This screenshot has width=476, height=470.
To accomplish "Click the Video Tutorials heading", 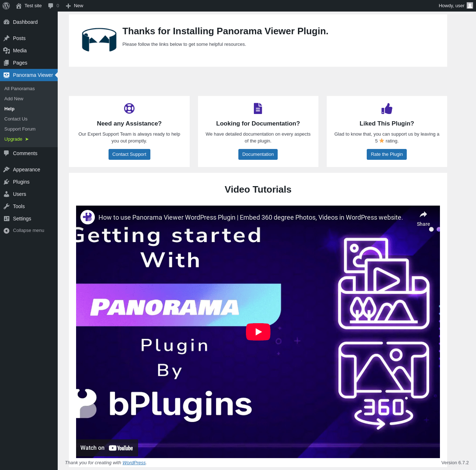I will [x=258, y=189].
